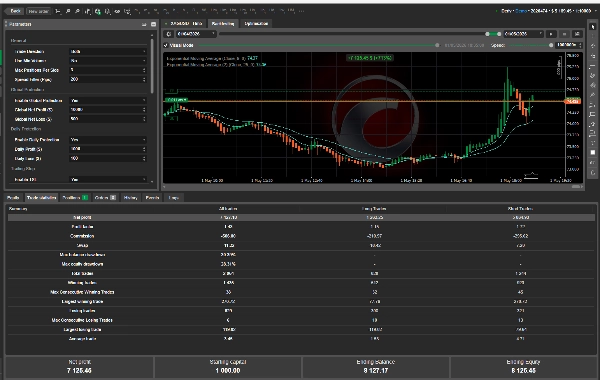Select the crosshair tool in right toolbar
Screen dimensions: 600x380
click(593, 36)
